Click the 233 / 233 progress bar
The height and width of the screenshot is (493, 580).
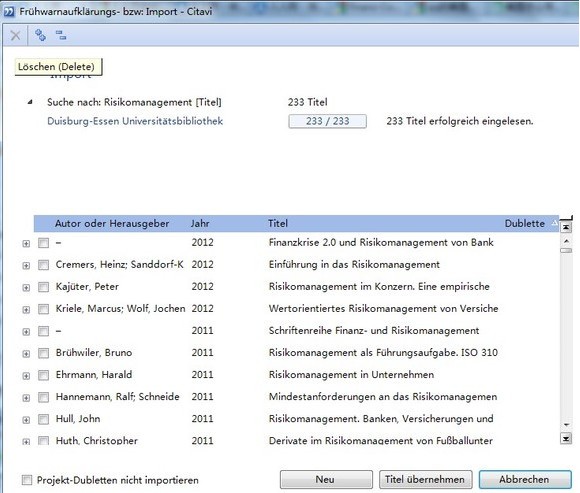[x=327, y=121]
